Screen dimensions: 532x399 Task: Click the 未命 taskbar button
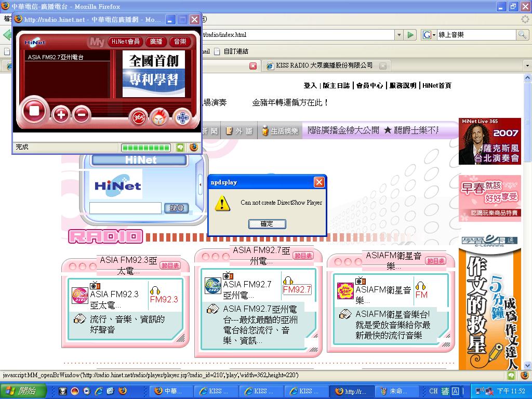tap(397, 391)
